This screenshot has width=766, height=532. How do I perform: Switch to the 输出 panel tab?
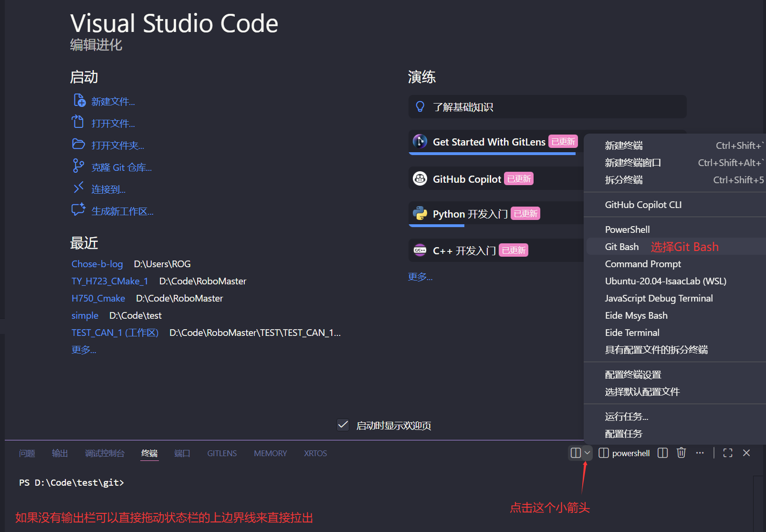click(60, 453)
